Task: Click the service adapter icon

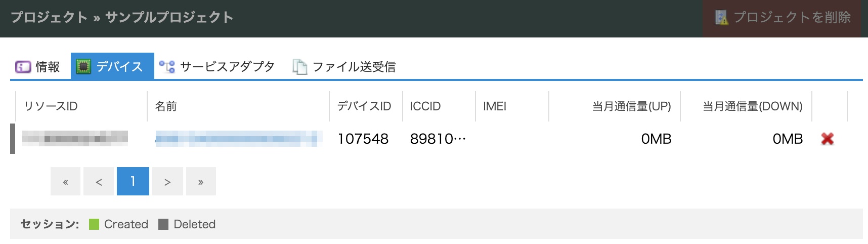Action: coord(167,67)
